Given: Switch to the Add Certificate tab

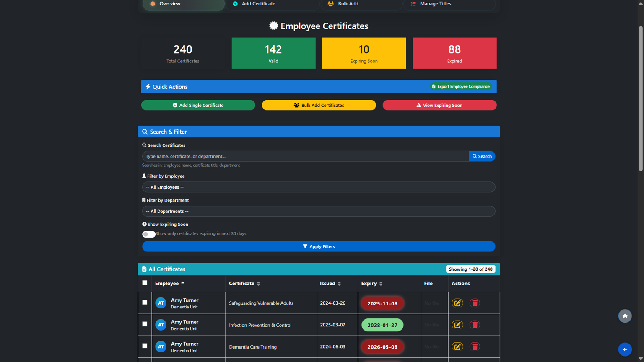Looking at the screenshot, I should point(273,4).
